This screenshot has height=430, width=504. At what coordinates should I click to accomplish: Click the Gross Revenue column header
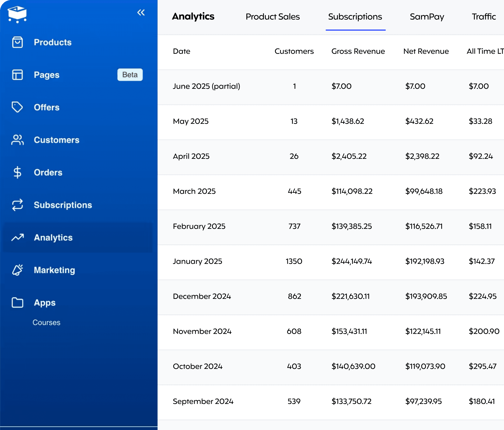pos(358,51)
